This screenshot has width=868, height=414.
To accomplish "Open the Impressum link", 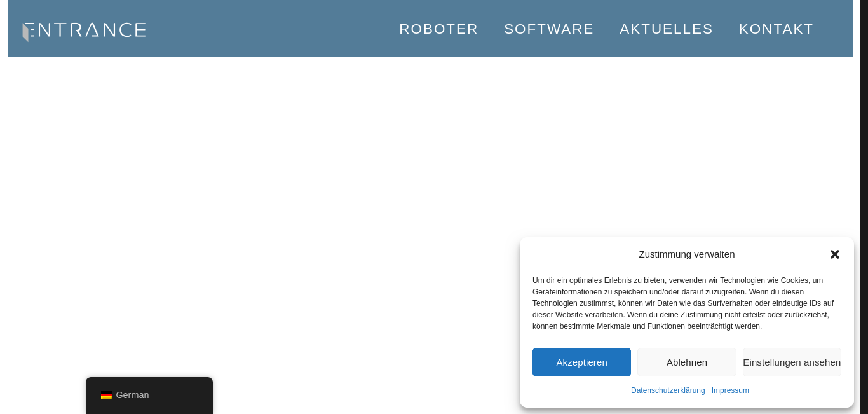I will click(730, 390).
